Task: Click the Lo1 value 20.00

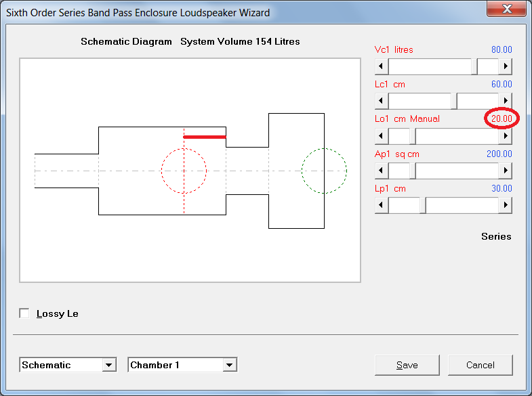Action: point(502,119)
